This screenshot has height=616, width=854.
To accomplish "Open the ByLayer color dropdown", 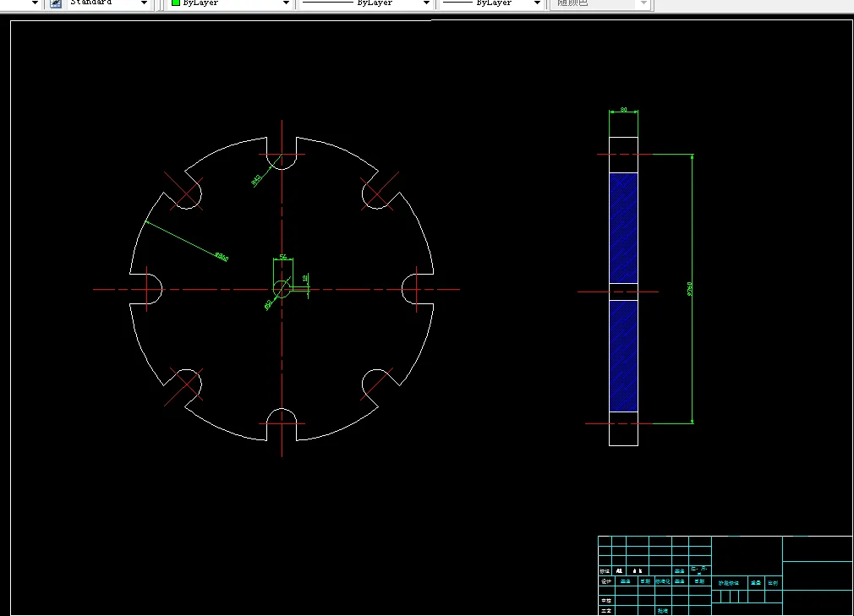I will (286, 3).
